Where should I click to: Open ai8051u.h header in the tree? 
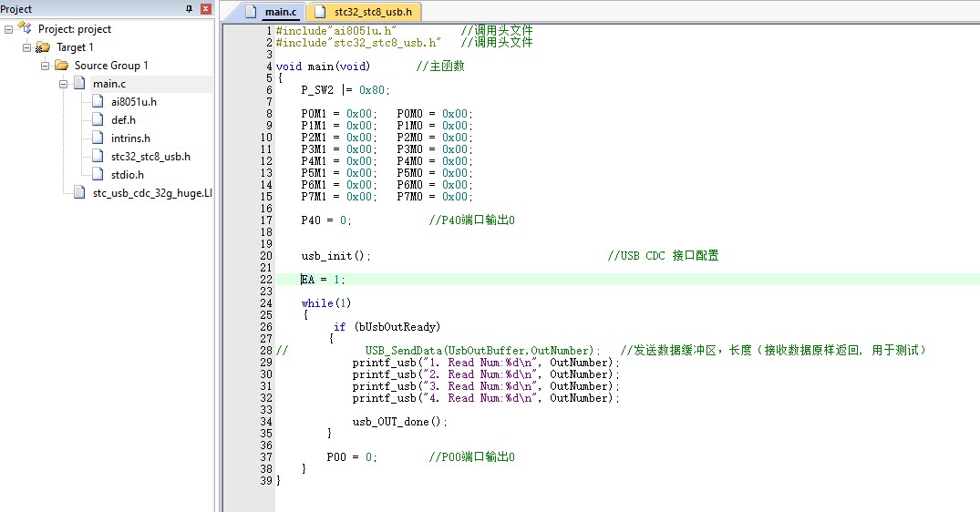click(x=134, y=101)
